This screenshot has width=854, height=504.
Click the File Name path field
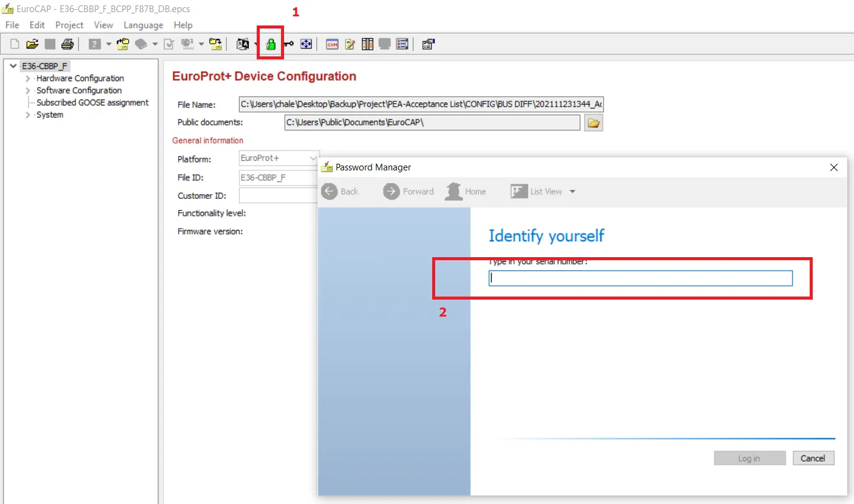click(x=421, y=105)
